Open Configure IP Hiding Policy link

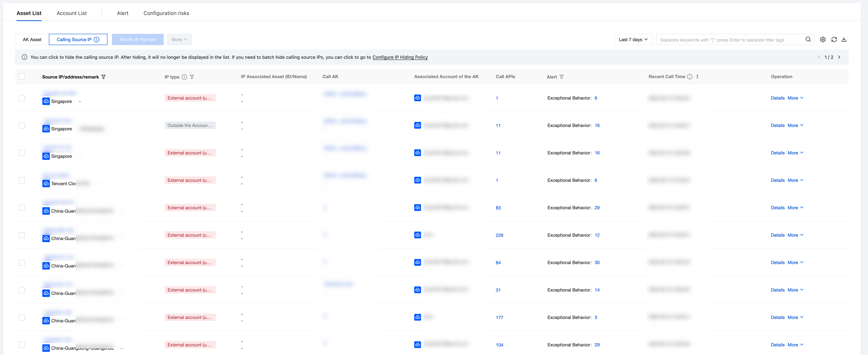pos(400,57)
